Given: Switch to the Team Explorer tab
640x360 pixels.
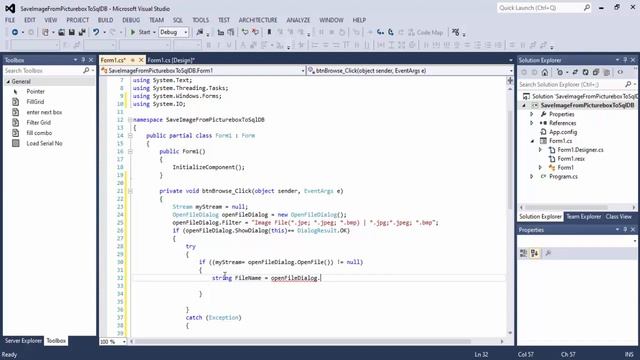Looking at the screenshot, I should coord(583,217).
